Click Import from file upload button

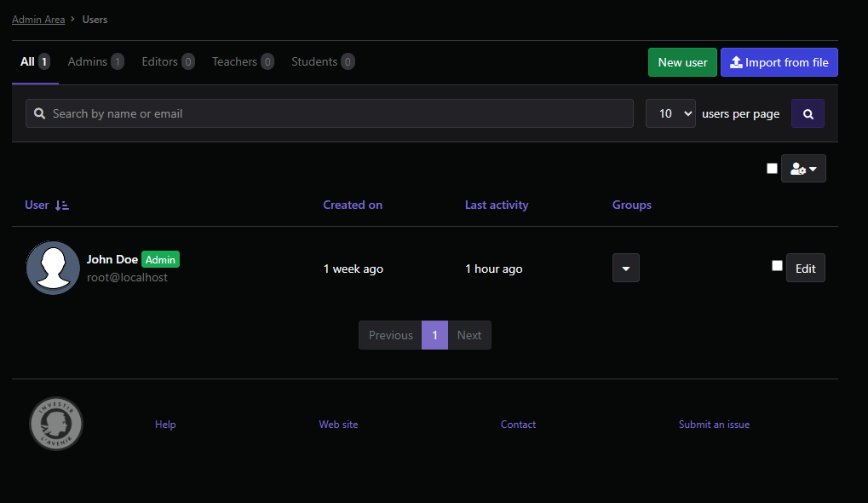[x=779, y=62]
